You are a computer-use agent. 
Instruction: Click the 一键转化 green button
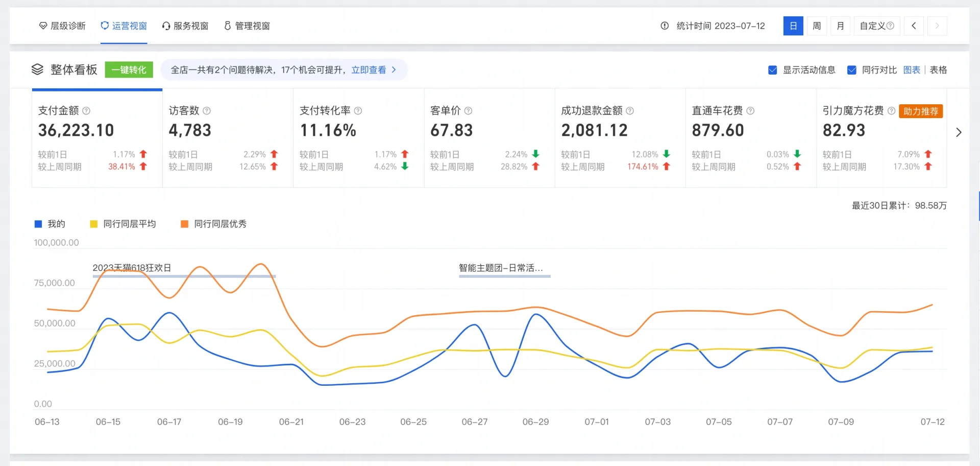129,69
